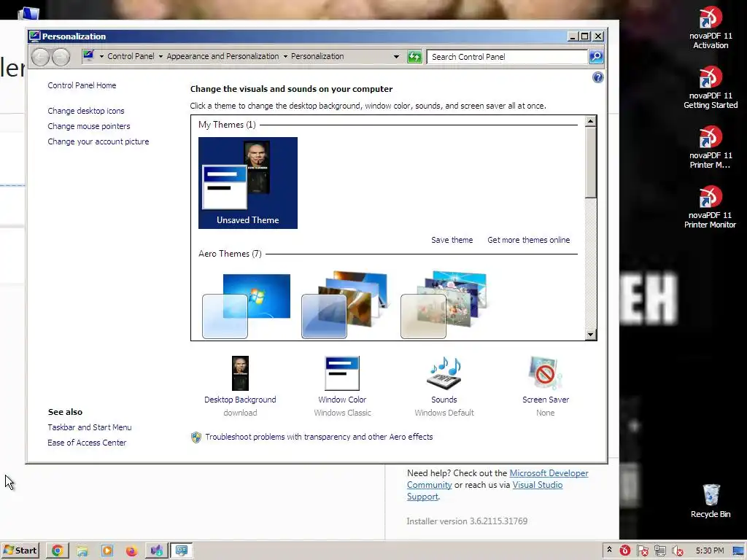Click Appearance and Personalization breadcrumb
The width and height of the screenshot is (747, 560).
click(x=222, y=56)
